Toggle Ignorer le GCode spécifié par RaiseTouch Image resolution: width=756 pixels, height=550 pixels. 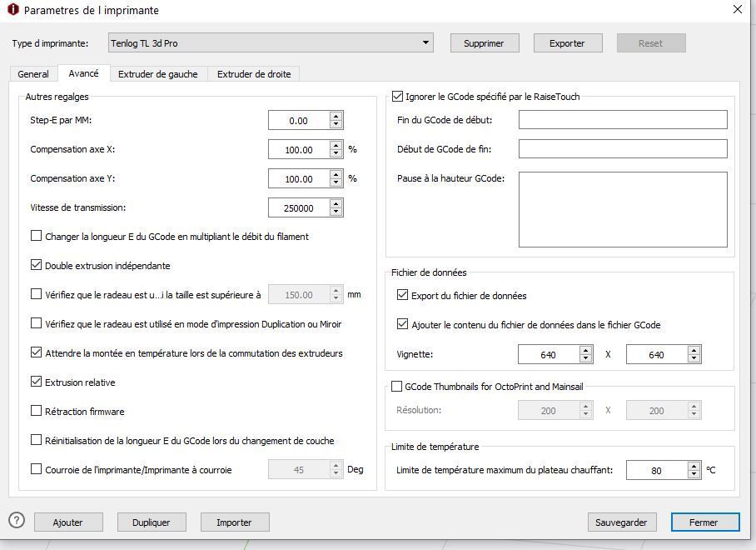coord(397,96)
